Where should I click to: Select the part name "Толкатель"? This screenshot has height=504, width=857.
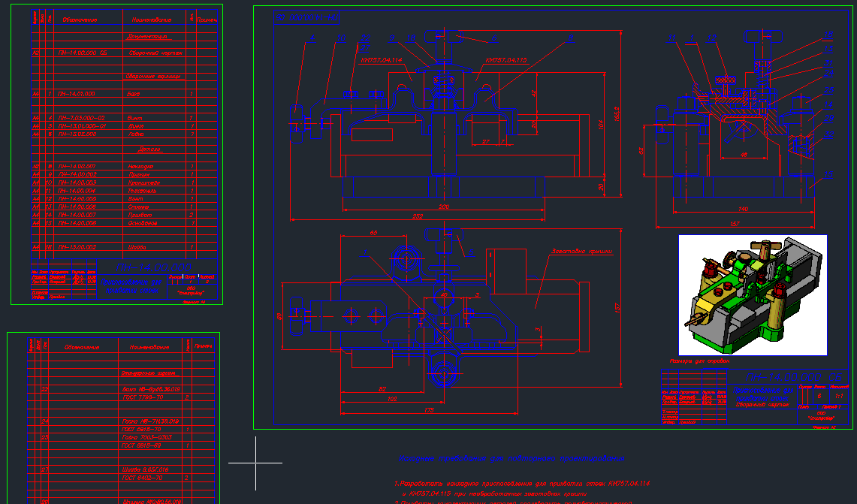pos(141,191)
